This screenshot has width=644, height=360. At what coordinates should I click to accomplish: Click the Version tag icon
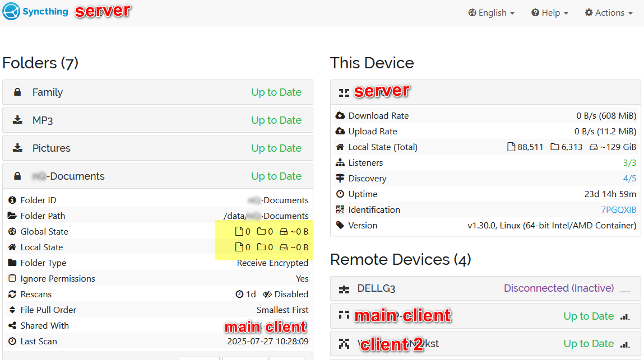click(340, 226)
